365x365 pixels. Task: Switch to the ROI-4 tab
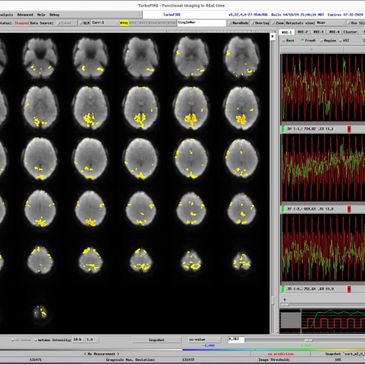pyautogui.click(x=334, y=32)
